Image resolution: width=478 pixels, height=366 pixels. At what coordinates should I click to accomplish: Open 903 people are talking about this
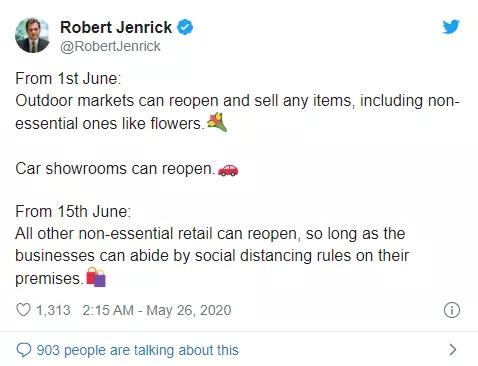click(x=138, y=350)
